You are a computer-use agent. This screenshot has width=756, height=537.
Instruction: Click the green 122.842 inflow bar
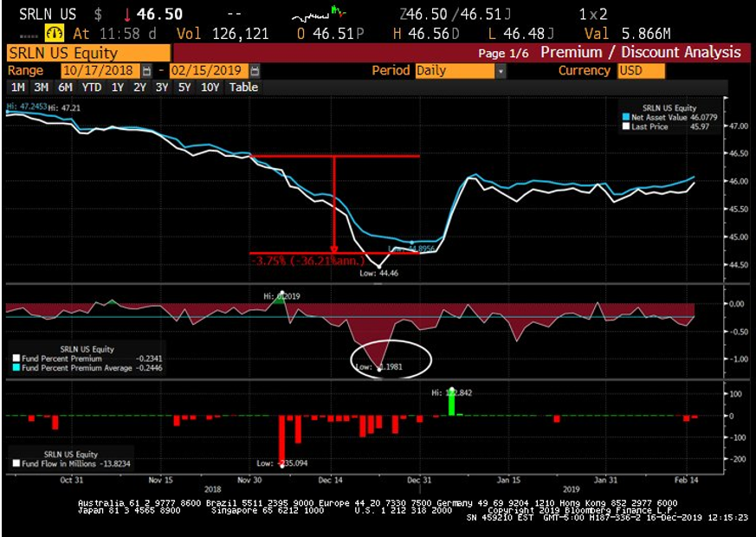pyautogui.click(x=451, y=403)
